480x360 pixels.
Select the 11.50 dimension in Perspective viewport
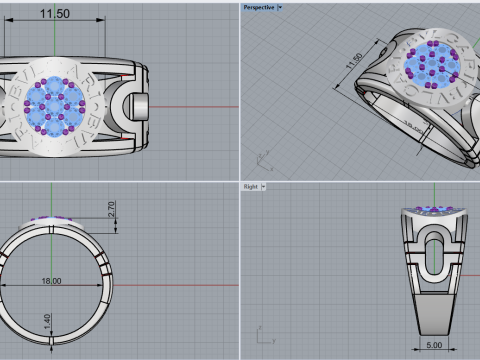click(x=354, y=61)
